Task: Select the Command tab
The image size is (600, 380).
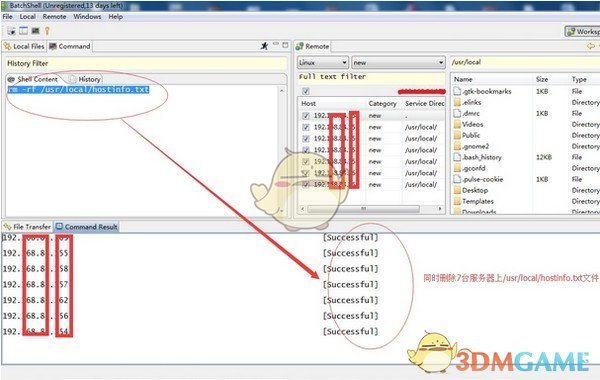Action: click(70, 46)
